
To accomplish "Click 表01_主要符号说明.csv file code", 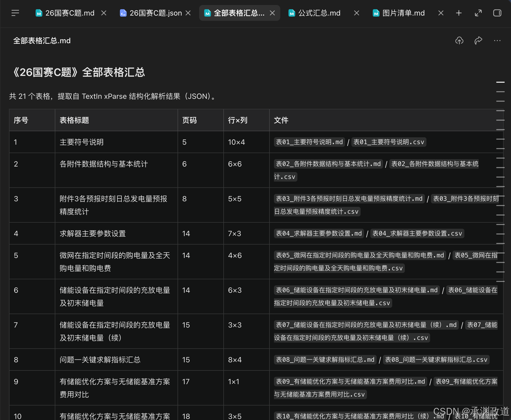I will click(389, 142).
